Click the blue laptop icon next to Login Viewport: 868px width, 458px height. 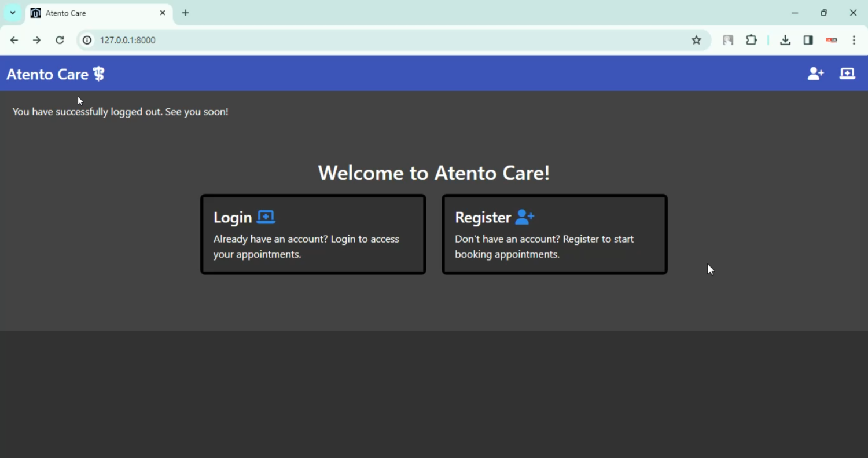tap(266, 217)
